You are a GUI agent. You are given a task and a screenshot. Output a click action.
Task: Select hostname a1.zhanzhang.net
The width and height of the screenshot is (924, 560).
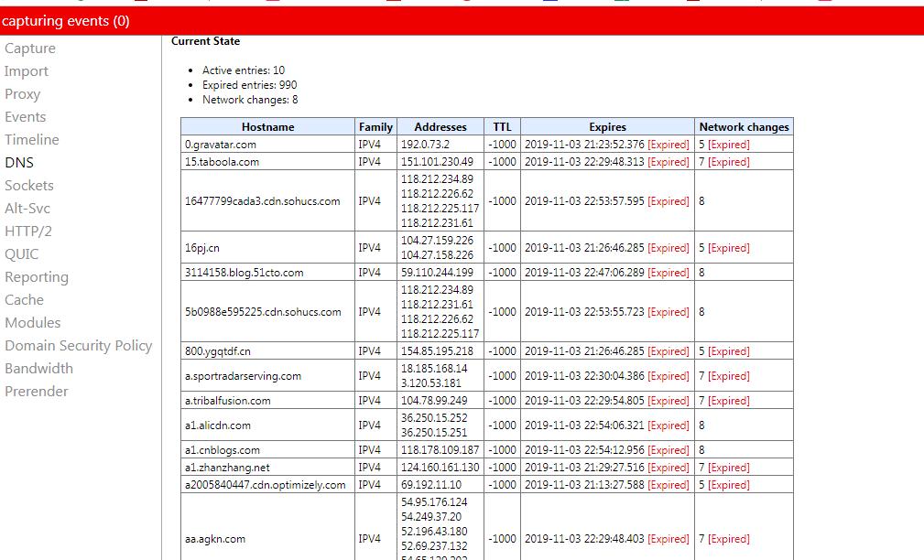tap(227, 468)
